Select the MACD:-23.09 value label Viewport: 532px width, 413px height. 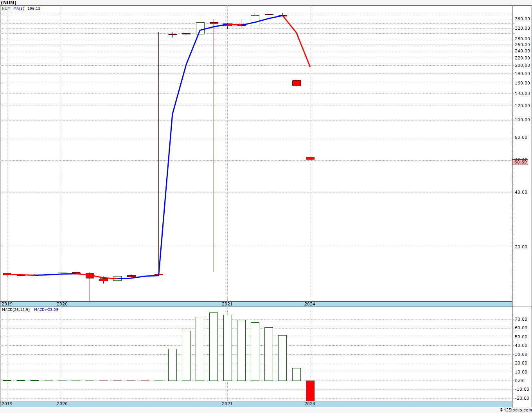(x=46, y=309)
